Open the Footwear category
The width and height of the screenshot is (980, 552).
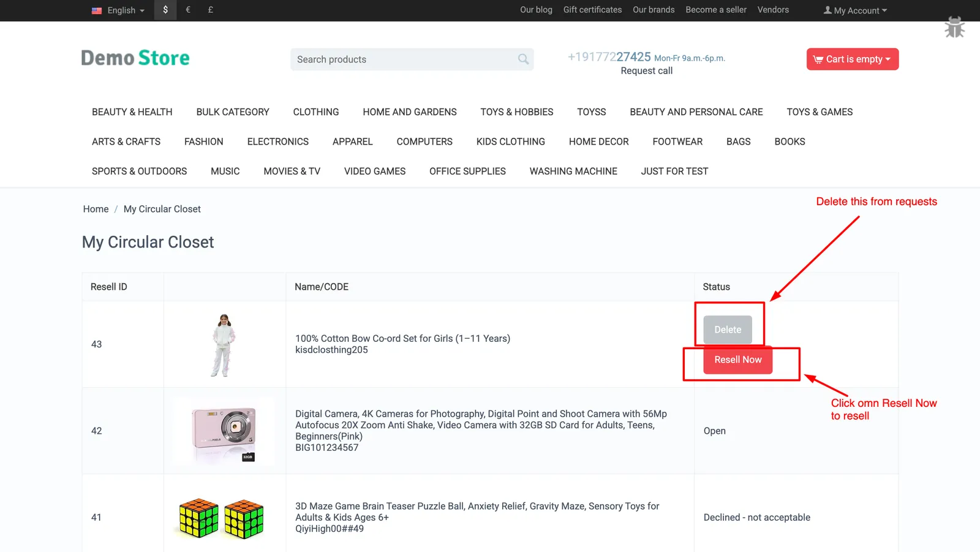point(677,142)
